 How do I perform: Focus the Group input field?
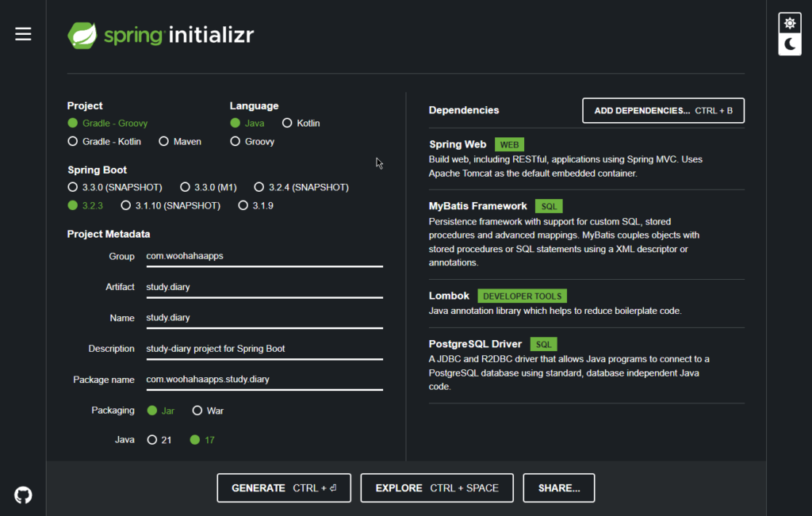(x=265, y=257)
